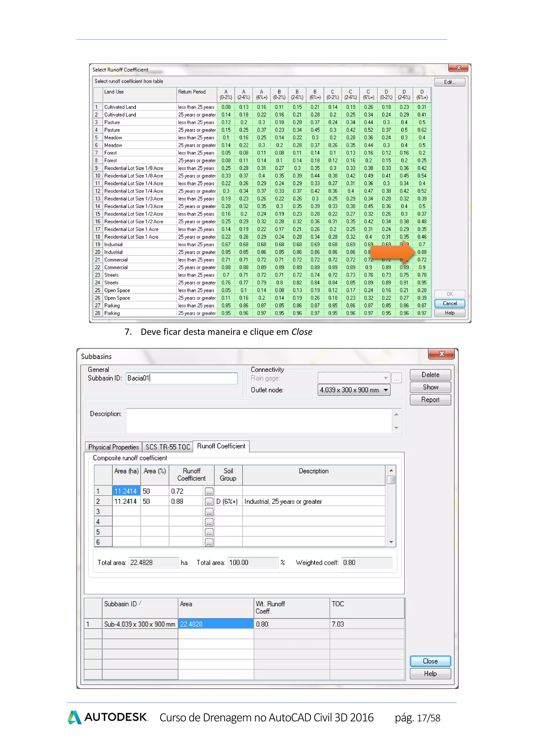
Task: Click in the Subbasin ID field
Action: pos(182,378)
